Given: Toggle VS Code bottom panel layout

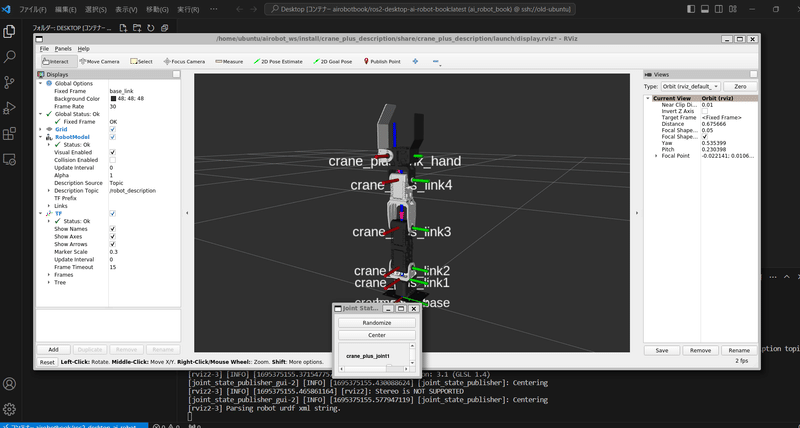Looking at the screenshot, I should (x=705, y=9).
